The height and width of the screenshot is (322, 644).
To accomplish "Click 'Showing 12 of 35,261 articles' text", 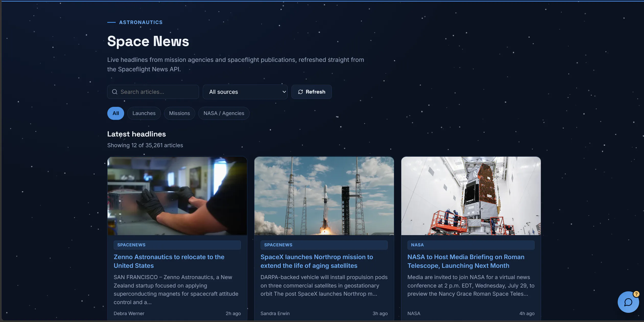I will point(145,145).
